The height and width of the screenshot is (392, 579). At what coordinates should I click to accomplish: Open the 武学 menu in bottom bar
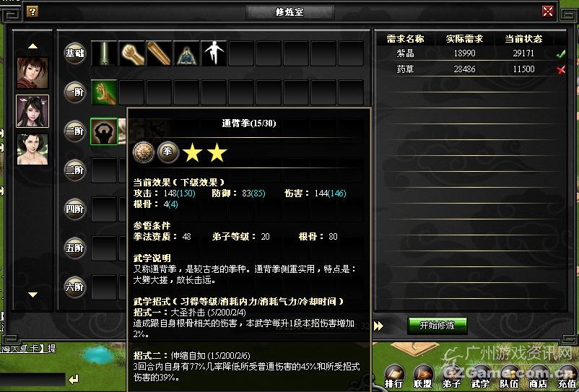coord(480,378)
